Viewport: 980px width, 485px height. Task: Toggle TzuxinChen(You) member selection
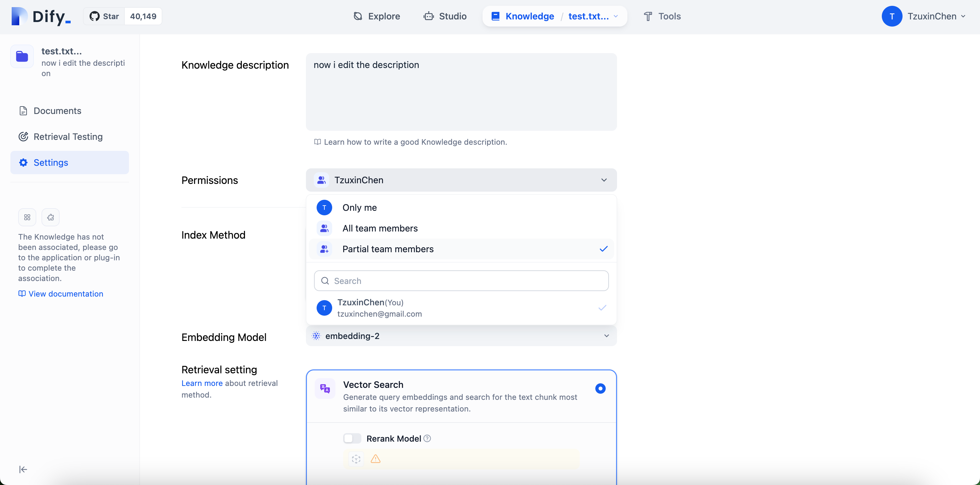coord(461,308)
